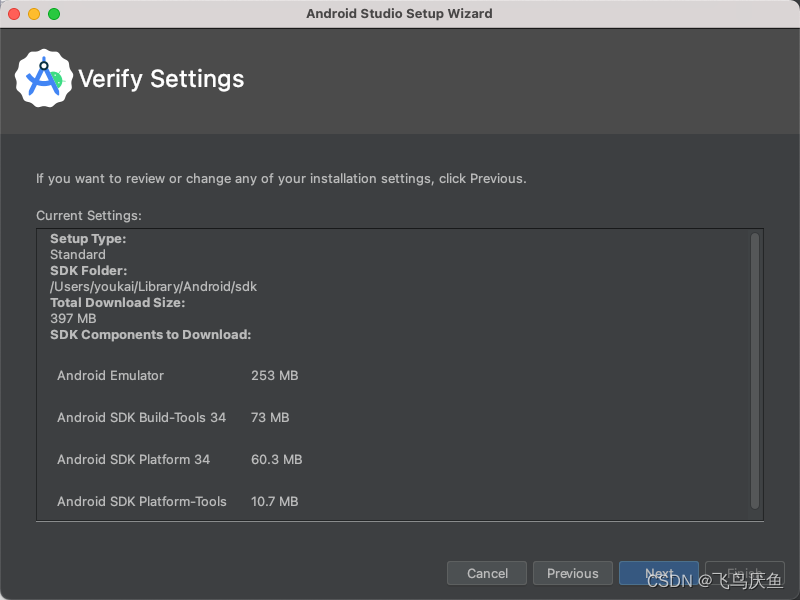Click Android SDK Platform-Tools entry
Screen dimensions: 800x600
(x=142, y=502)
